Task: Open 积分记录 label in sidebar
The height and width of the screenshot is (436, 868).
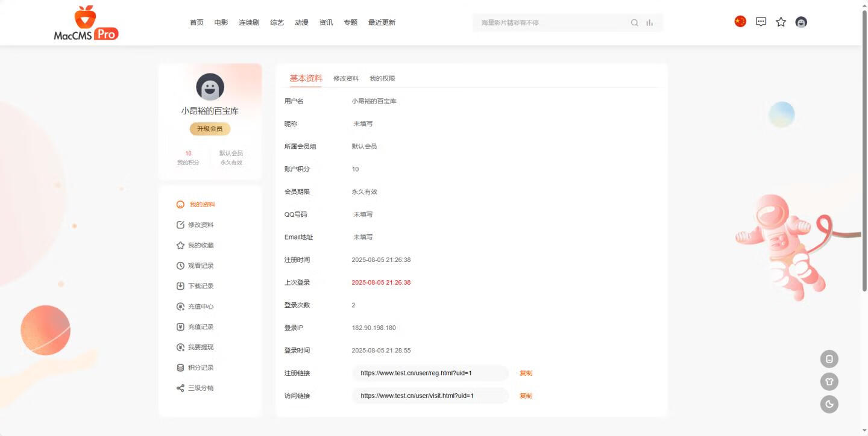Action: tap(201, 368)
